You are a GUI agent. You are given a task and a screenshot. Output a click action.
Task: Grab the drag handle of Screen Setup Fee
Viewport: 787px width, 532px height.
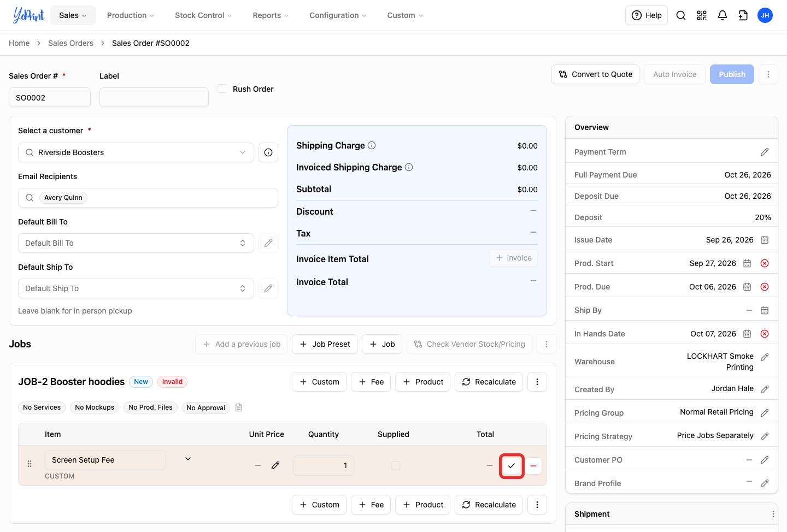[30, 464]
